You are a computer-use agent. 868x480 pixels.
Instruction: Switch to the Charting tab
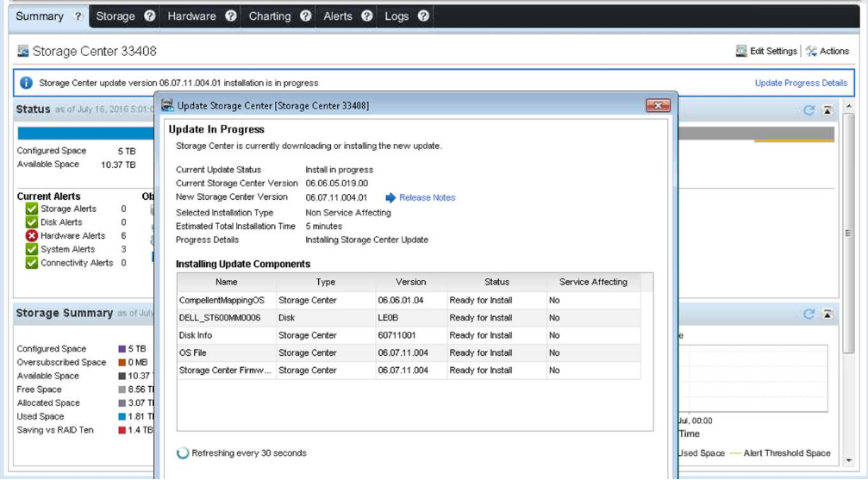pos(270,16)
